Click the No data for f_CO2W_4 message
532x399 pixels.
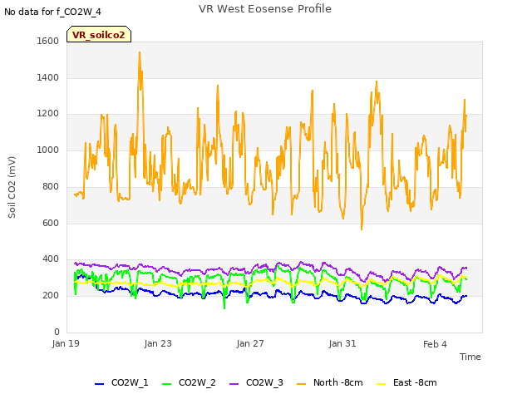coord(52,12)
